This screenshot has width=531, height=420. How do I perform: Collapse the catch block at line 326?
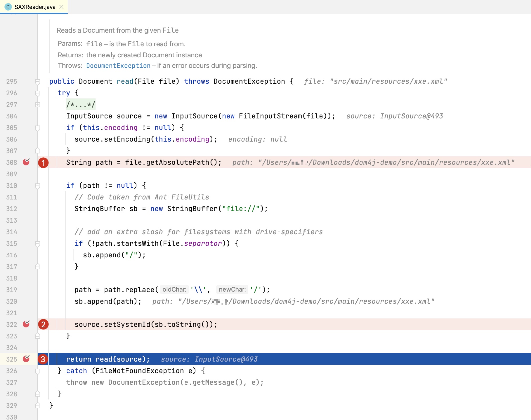click(x=38, y=371)
